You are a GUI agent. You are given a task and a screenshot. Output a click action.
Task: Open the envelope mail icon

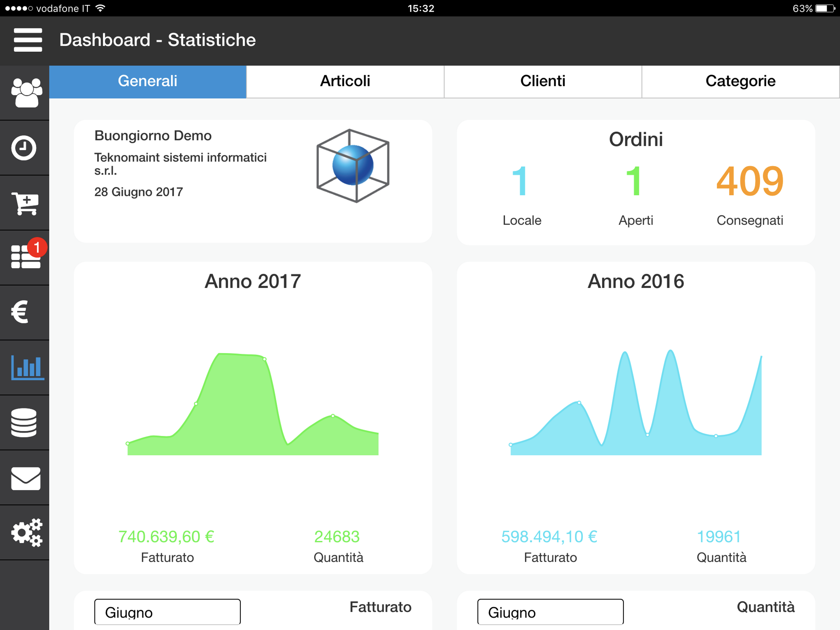26,478
